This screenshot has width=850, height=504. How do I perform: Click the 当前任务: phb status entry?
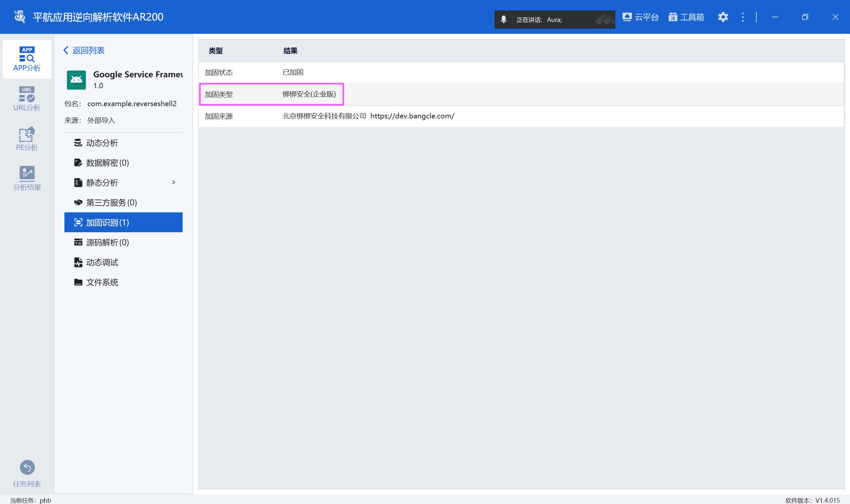click(30, 500)
